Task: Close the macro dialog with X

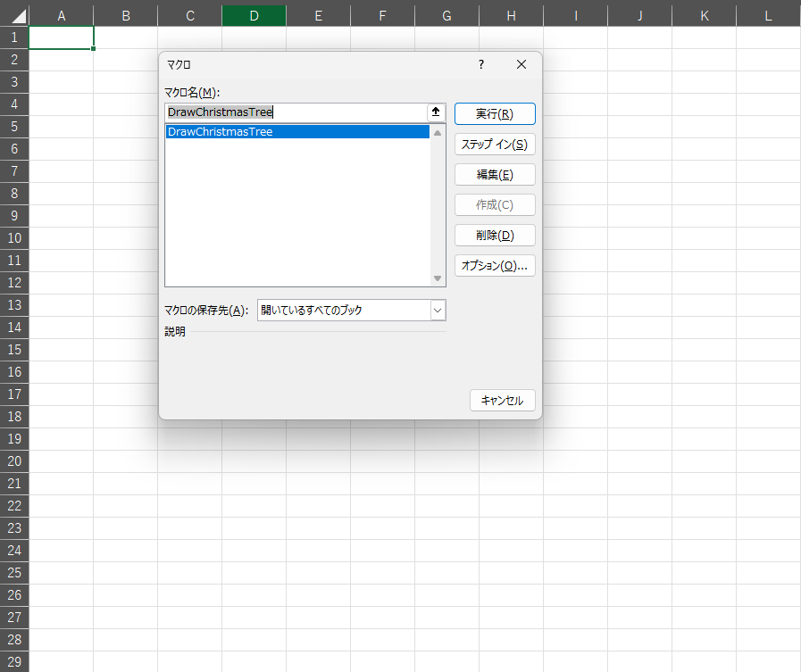Action: coord(521,64)
